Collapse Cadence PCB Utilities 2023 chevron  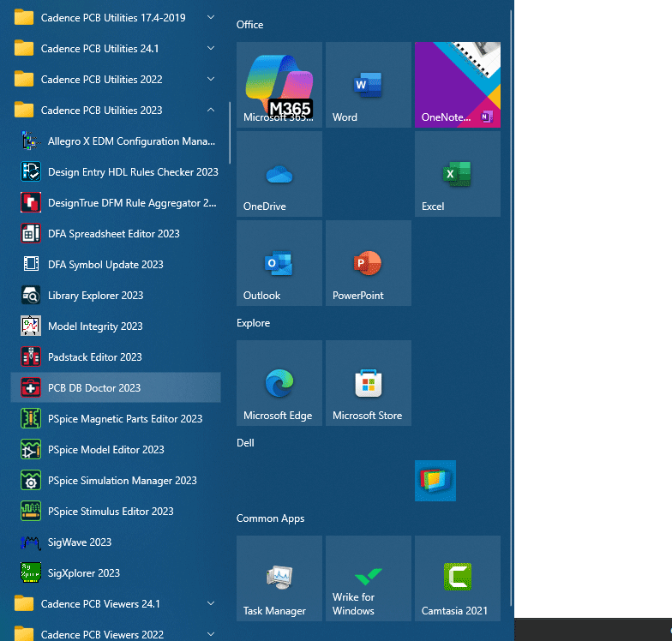click(211, 110)
